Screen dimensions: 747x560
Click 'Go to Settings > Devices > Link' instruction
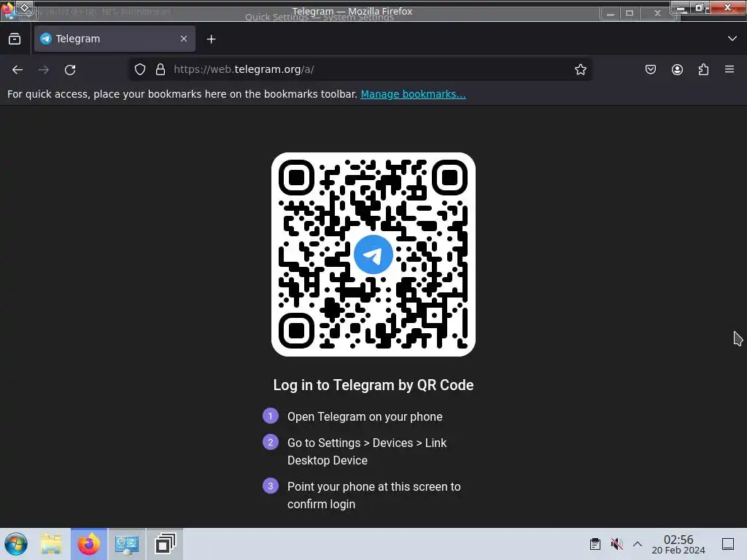(x=367, y=443)
